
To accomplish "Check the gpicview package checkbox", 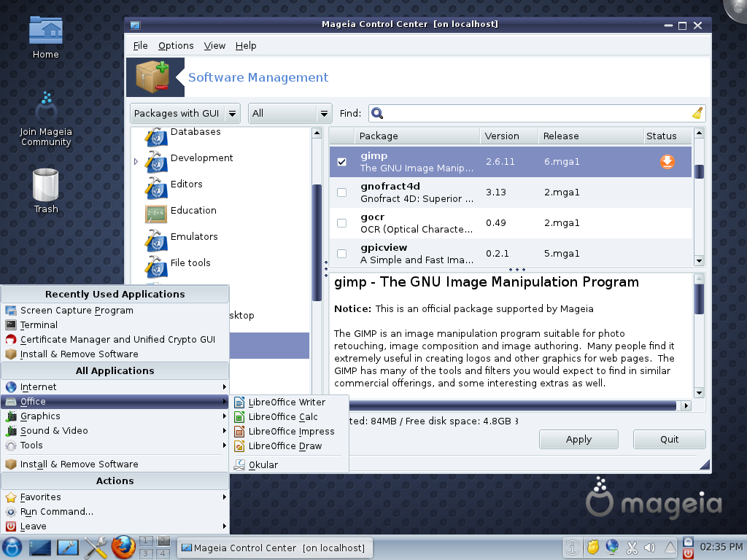I will (341, 253).
